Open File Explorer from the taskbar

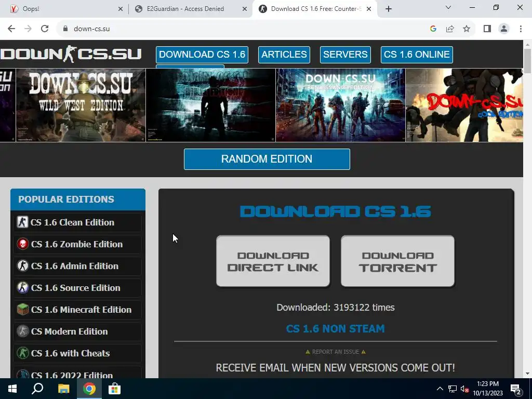click(63, 389)
